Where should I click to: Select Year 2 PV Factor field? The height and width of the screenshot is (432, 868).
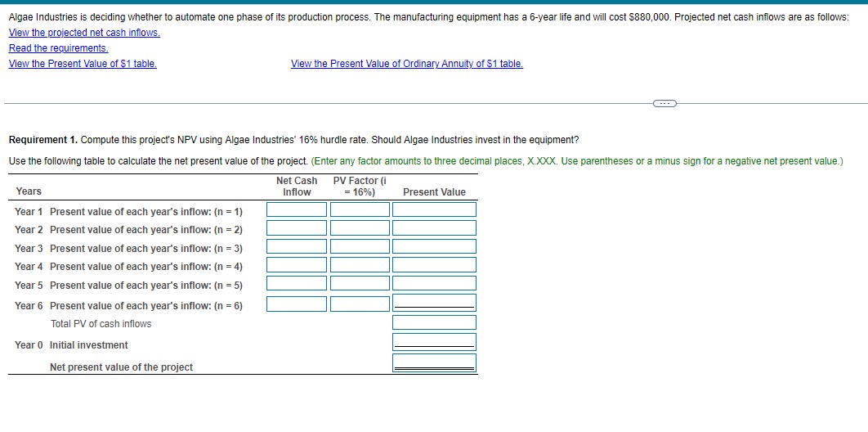[360, 227]
